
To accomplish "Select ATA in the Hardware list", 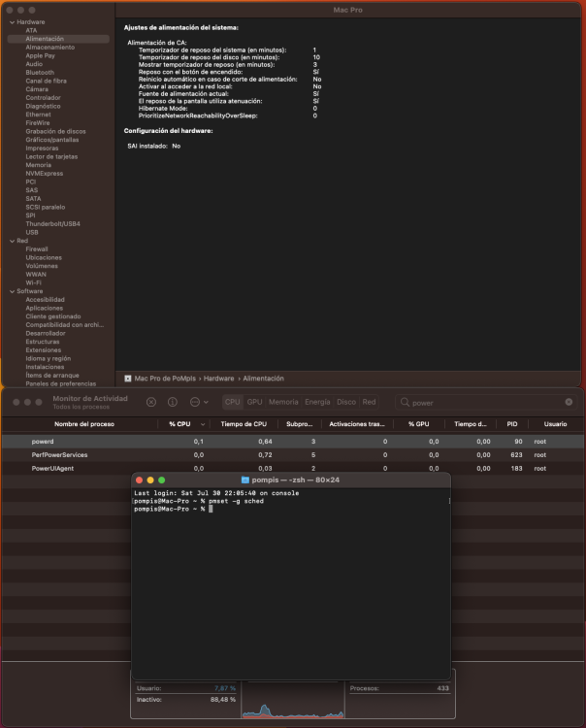I will (x=31, y=31).
